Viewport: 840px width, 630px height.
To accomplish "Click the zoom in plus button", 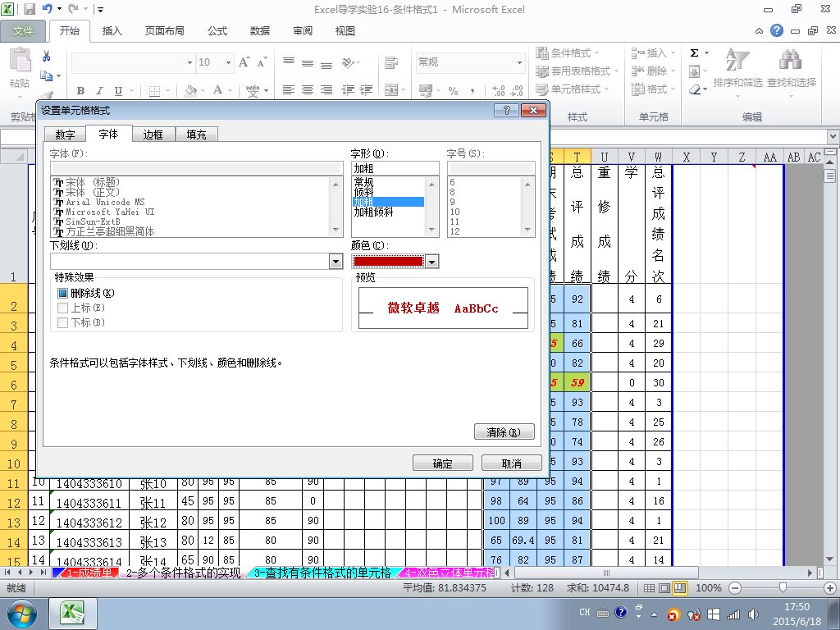I will point(830,587).
